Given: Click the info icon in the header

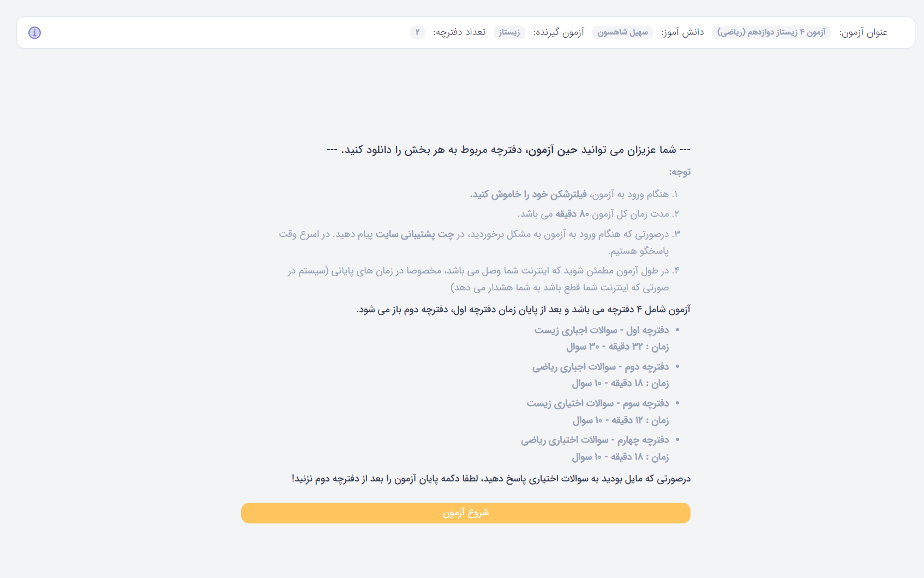Looking at the screenshot, I should 34,33.
